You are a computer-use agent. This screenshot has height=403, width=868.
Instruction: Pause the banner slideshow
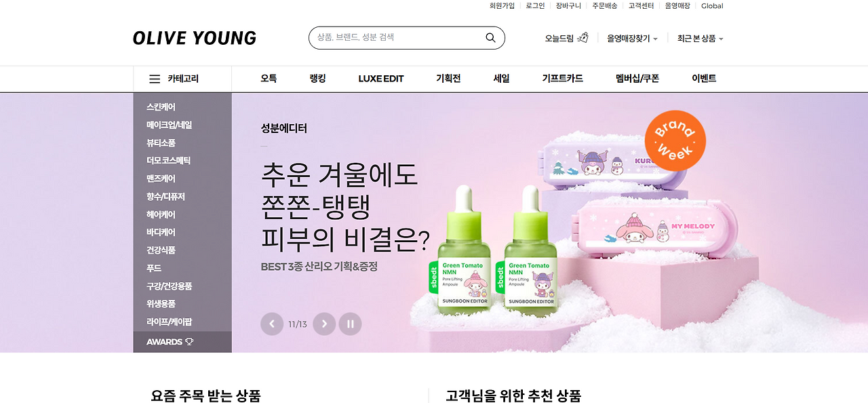coord(350,324)
